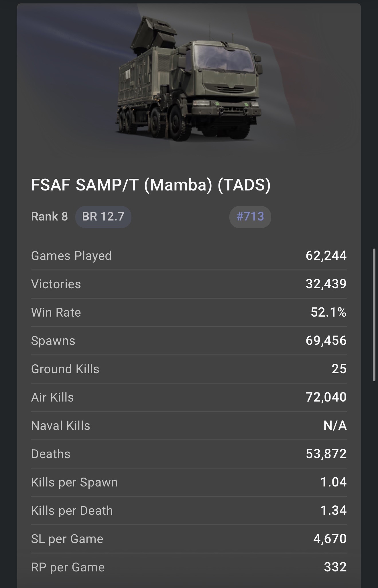Click the 52.1% win rate value
Viewport: 378px width, 588px height.
[x=328, y=312]
